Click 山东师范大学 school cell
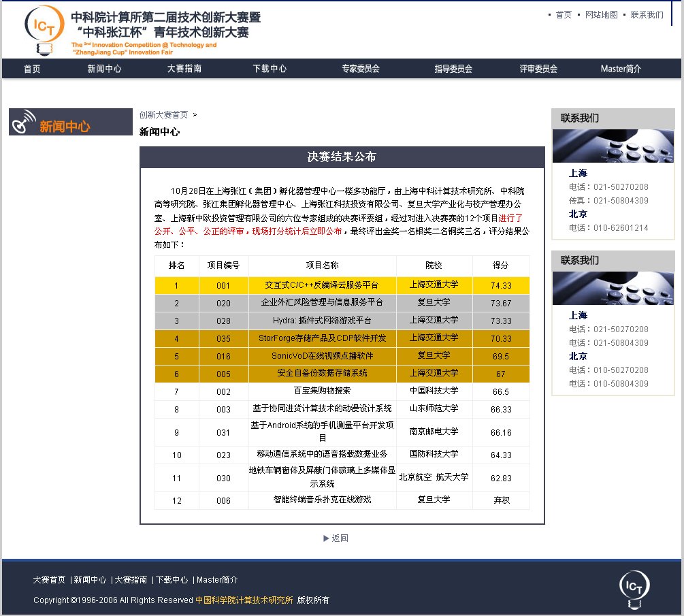This screenshot has width=684, height=616. (x=434, y=409)
